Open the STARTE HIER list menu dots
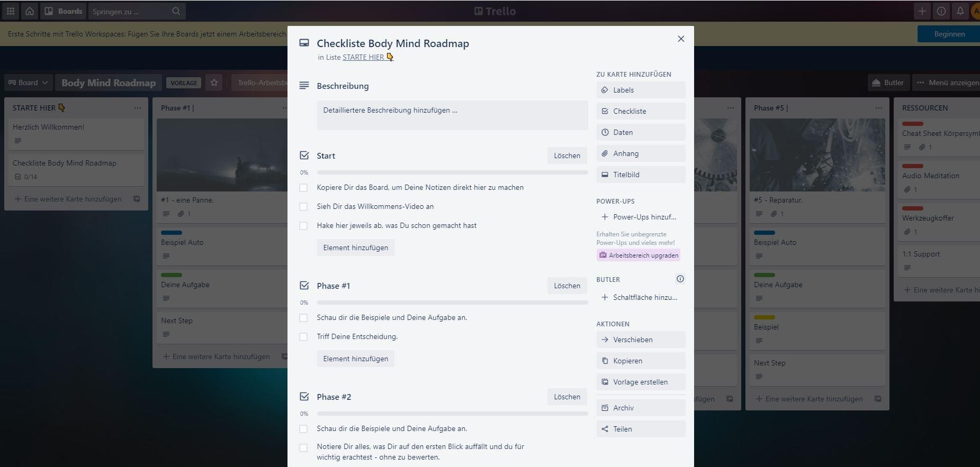 (138, 108)
